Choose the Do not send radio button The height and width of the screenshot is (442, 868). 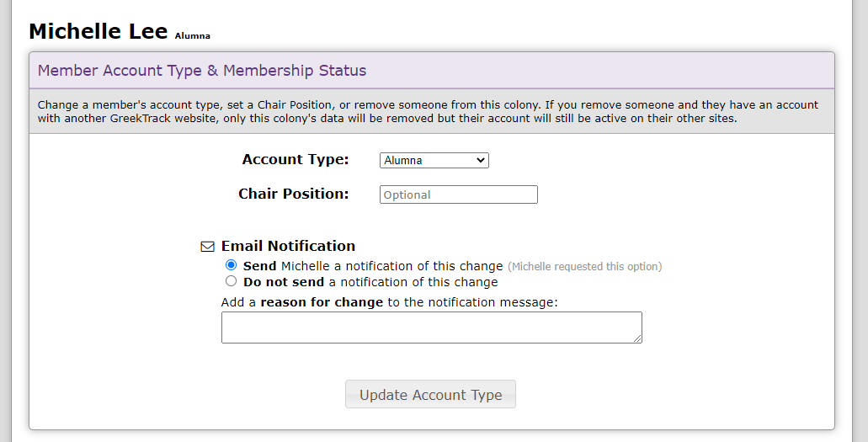tap(232, 281)
